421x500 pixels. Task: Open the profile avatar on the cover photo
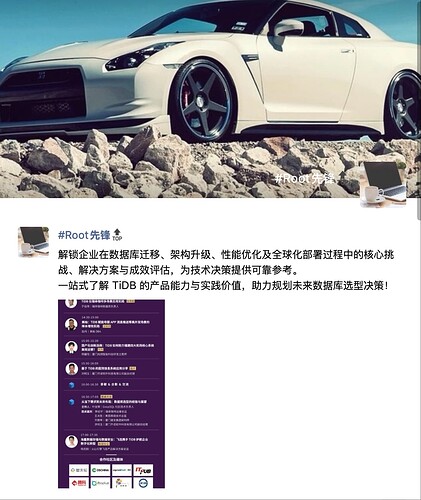click(x=383, y=184)
